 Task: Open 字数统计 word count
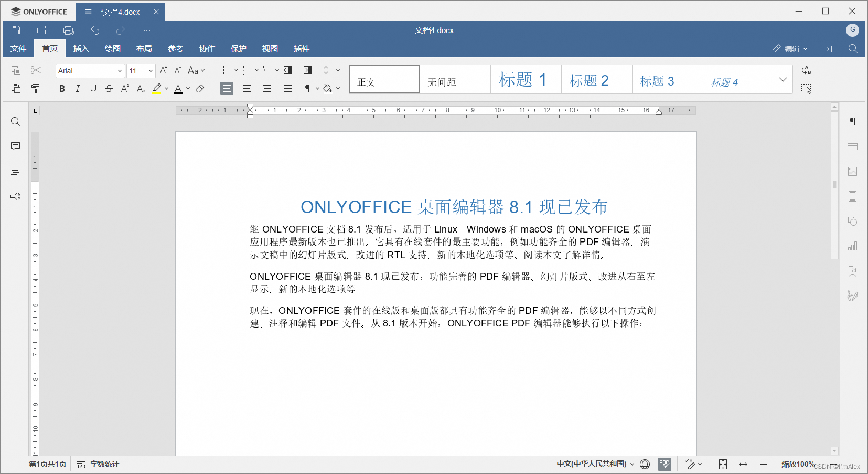[x=98, y=464]
